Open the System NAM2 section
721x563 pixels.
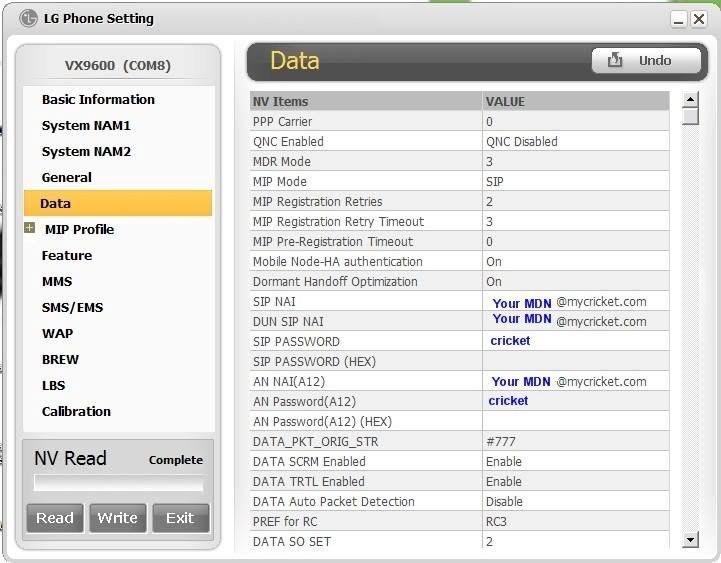(86, 151)
